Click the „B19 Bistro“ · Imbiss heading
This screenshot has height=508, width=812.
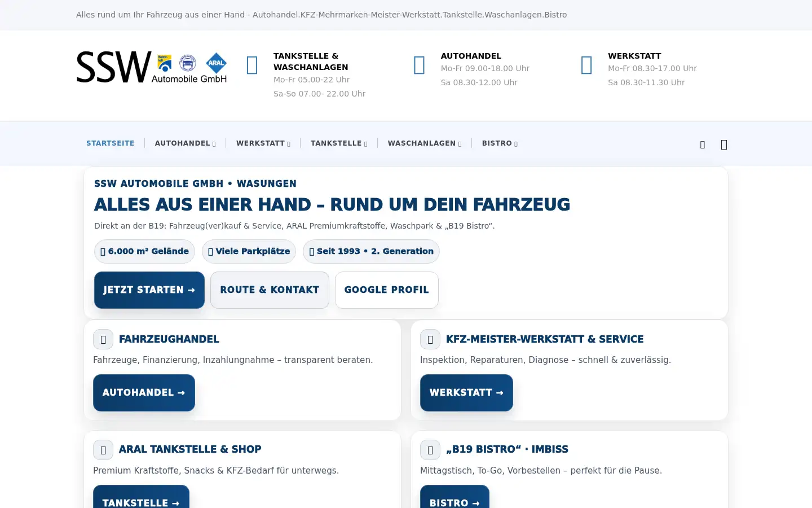point(507,449)
